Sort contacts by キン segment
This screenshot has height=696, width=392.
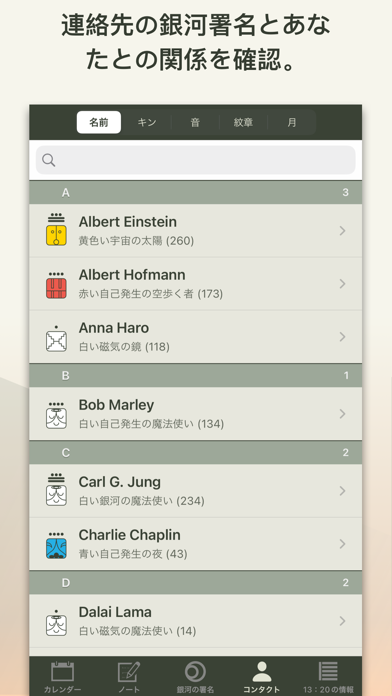coord(147,123)
